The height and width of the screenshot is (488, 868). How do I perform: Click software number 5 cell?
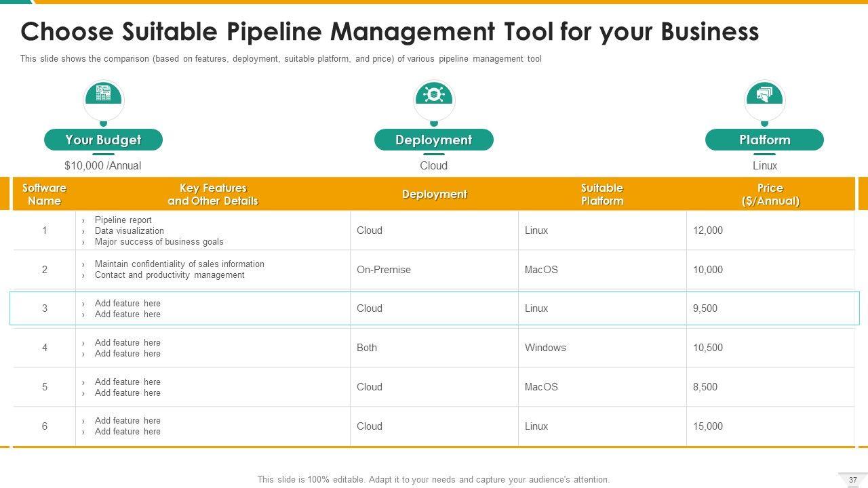(45, 387)
